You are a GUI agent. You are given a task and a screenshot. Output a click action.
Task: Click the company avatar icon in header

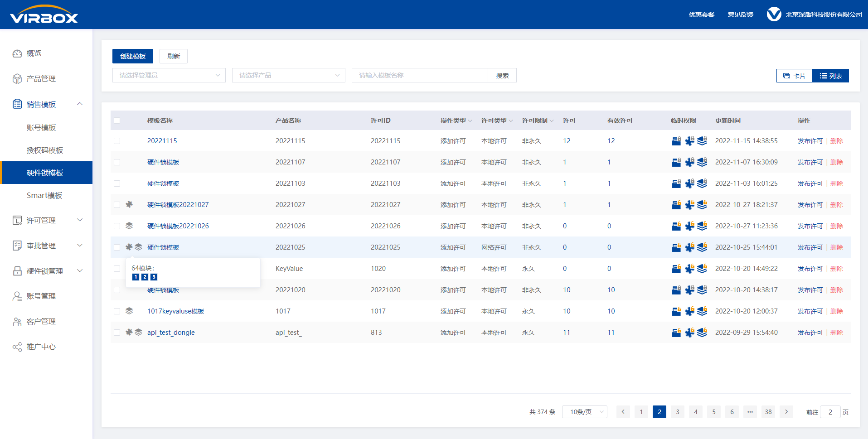774,14
